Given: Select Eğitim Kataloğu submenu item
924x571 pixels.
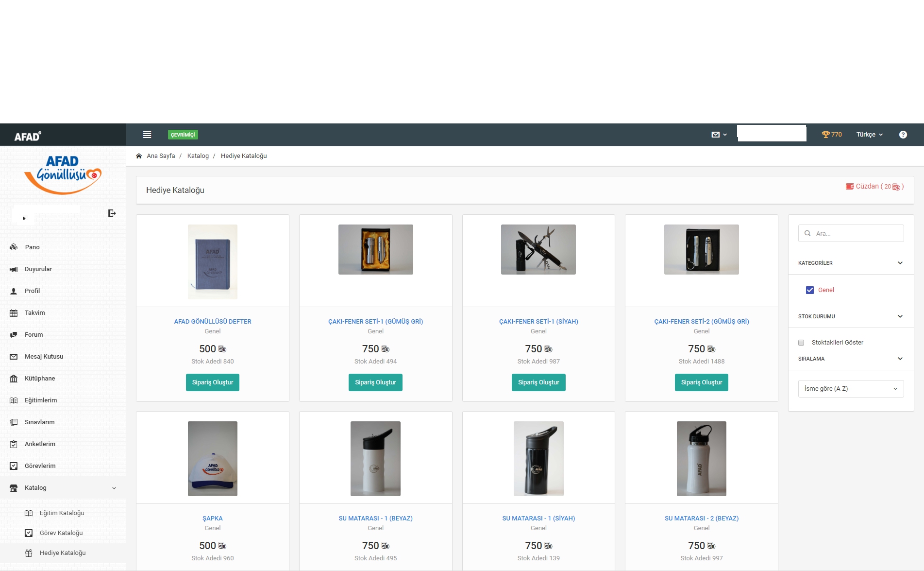Looking at the screenshot, I should pos(62,513).
